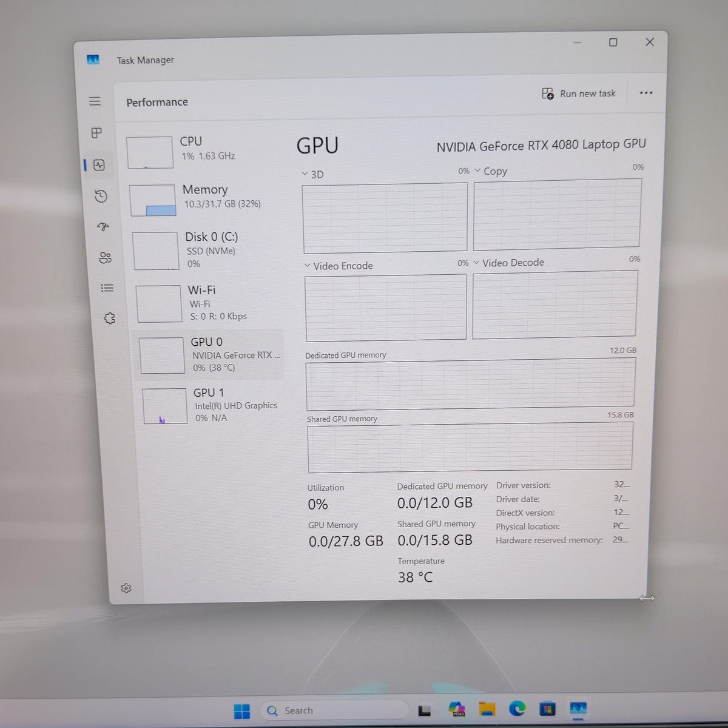The image size is (728, 728).
Task: Click the '0.0/12.0 GB' dedicated memory value
Action: click(x=434, y=503)
